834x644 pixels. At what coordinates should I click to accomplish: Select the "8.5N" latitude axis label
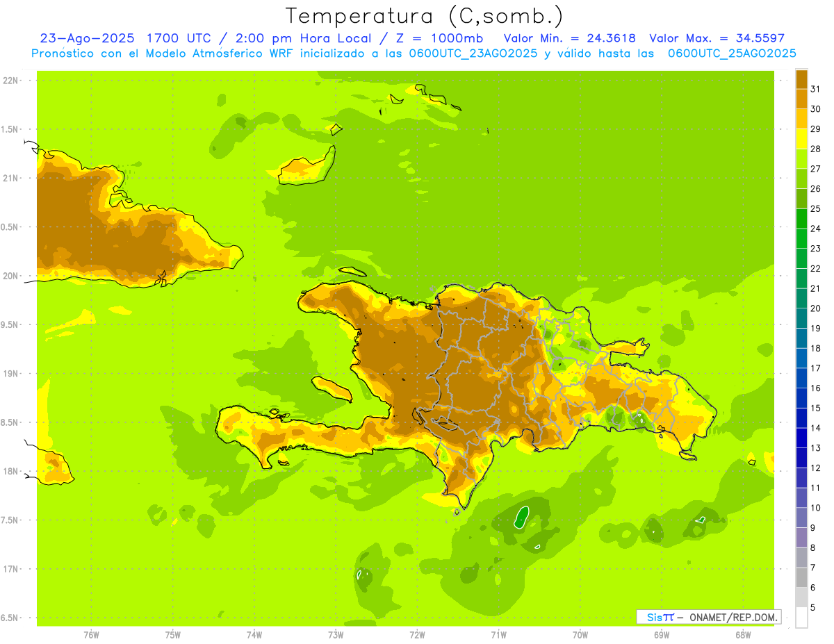(10, 422)
